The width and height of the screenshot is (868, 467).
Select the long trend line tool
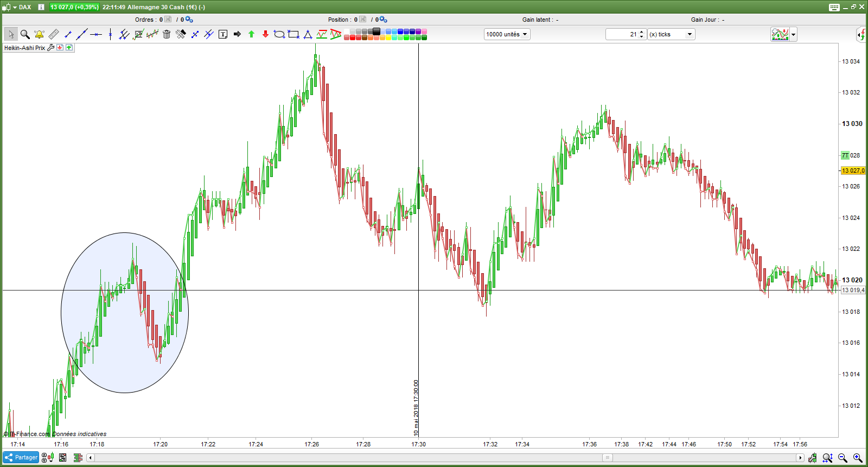pyautogui.click(x=82, y=34)
